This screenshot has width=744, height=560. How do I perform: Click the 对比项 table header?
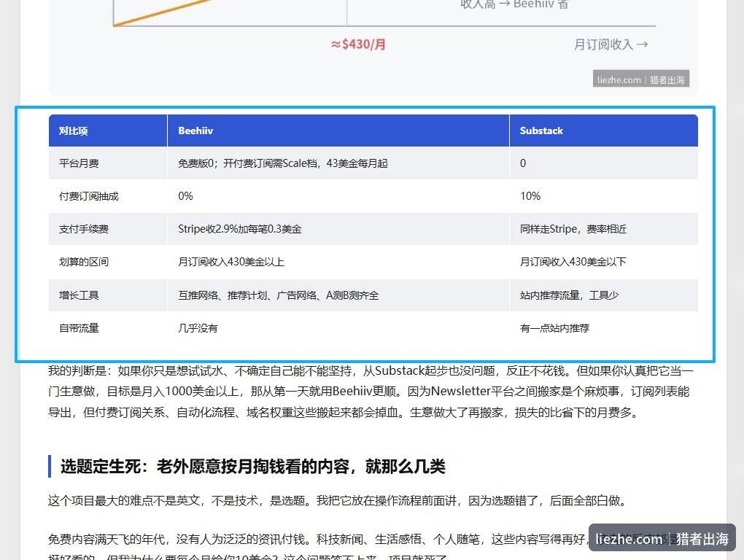[x=108, y=131]
